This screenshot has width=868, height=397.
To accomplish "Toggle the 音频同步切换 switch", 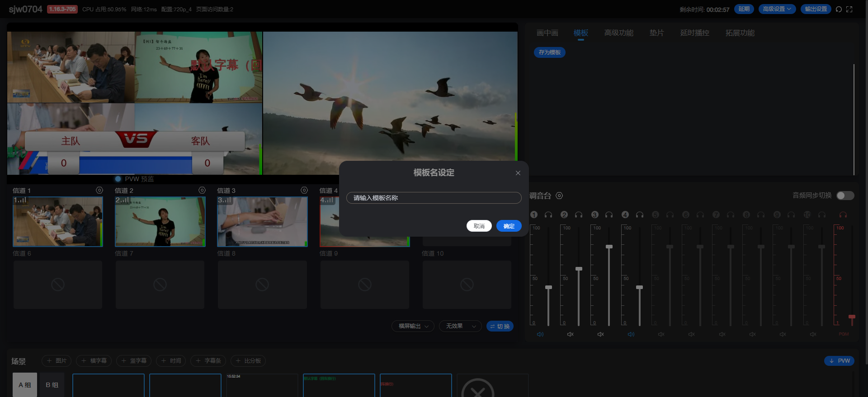I will click(845, 196).
